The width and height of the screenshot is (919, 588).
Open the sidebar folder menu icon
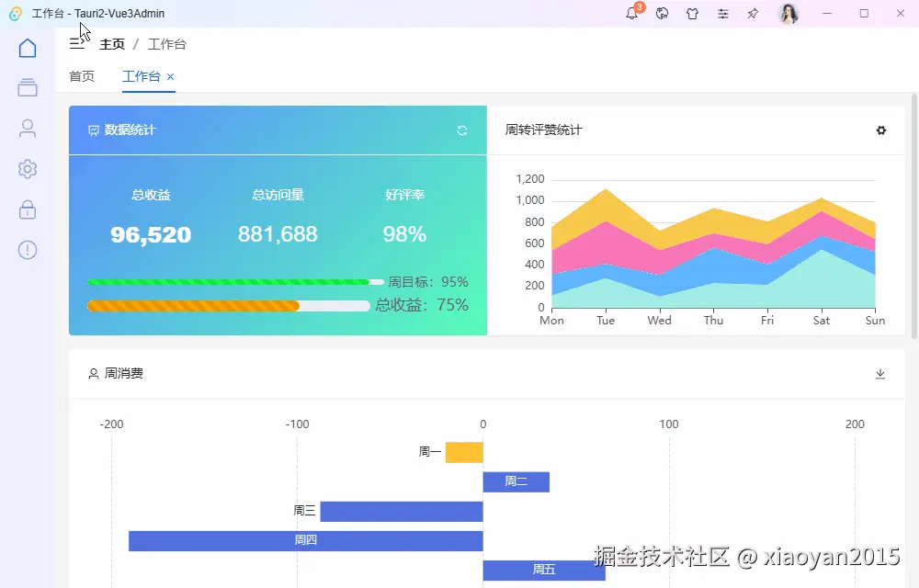click(x=27, y=86)
